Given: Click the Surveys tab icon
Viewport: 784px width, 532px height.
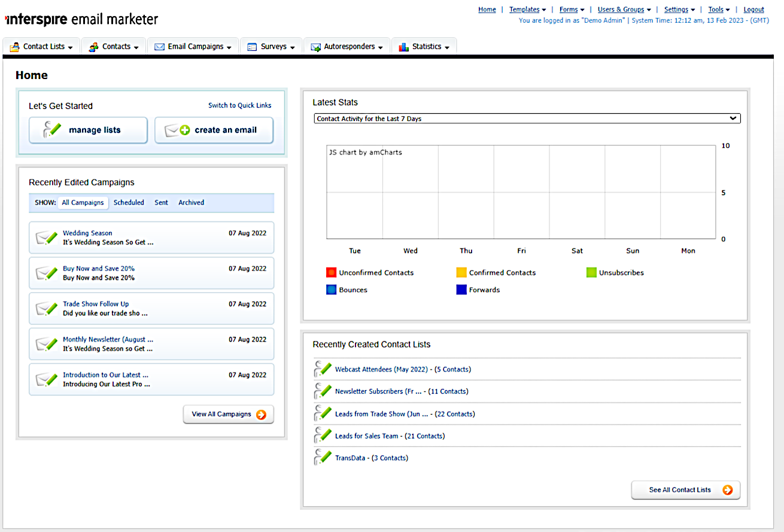Looking at the screenshot, I should (252, 47).
